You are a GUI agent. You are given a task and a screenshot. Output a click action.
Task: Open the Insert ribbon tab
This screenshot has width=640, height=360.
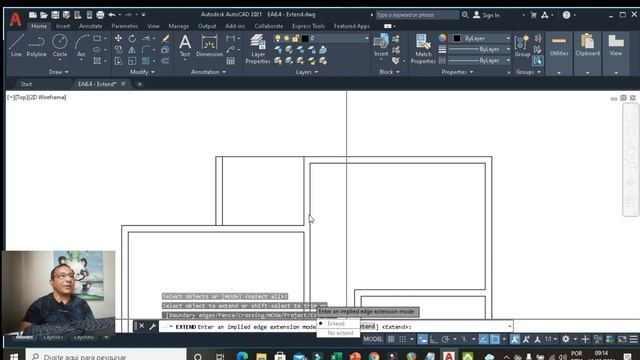pyautogui.click(x=63, y=26)
